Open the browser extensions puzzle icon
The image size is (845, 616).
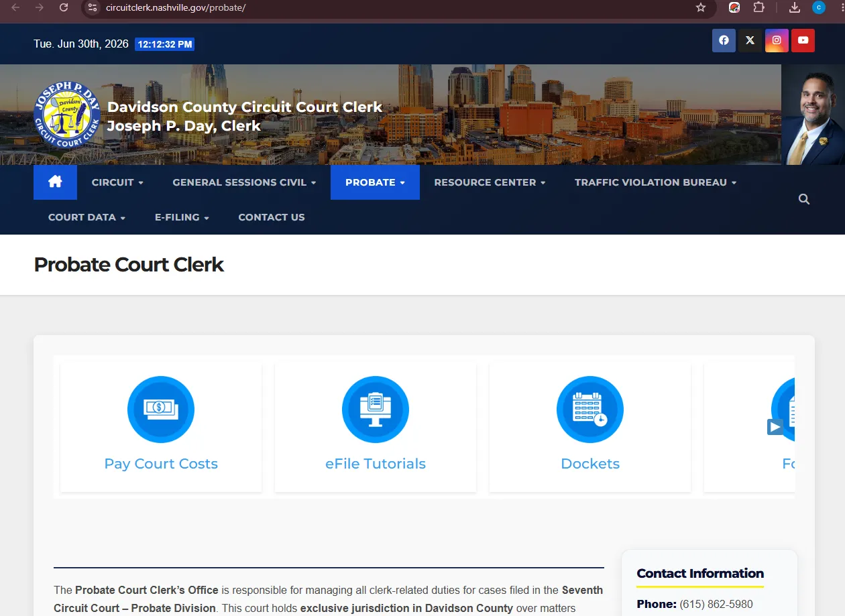758,7
